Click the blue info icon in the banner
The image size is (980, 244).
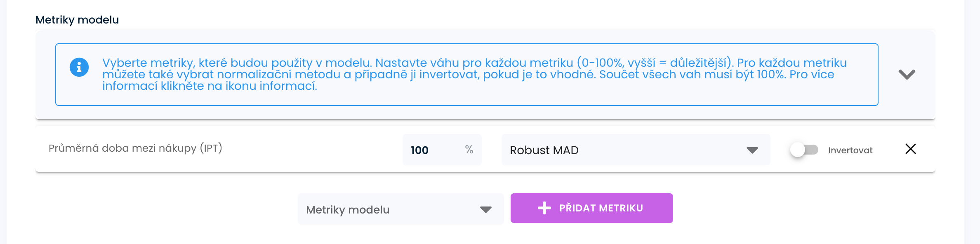[x=79, y=67]
